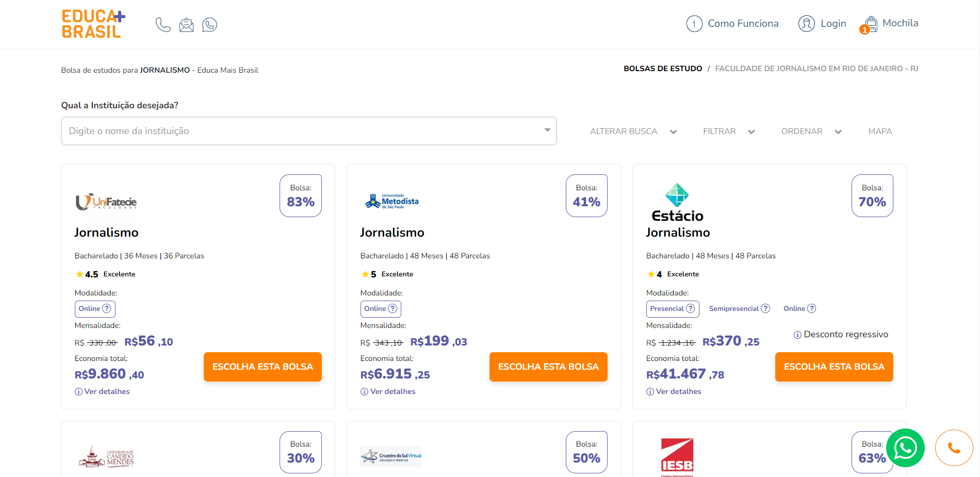This screenshot has width=980, height=477.
Task: Click the UniFatecie Jornalismo course title
Action: click(x=106, y=233)
